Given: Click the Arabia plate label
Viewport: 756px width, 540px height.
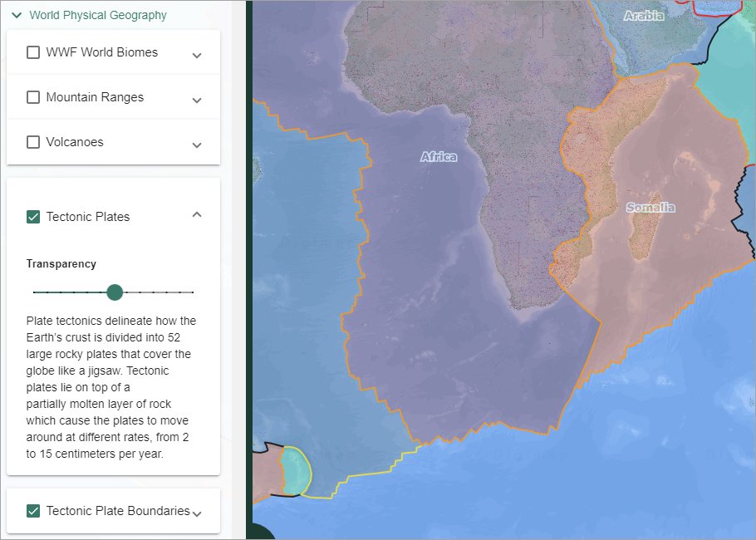Looking at the screenshot, I should coord(644,15).
